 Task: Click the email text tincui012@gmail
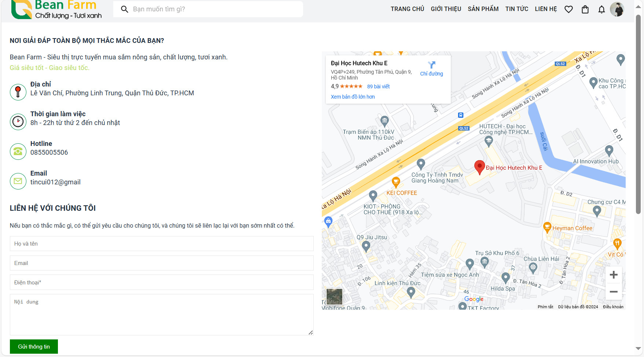click(x=55, y=182)
